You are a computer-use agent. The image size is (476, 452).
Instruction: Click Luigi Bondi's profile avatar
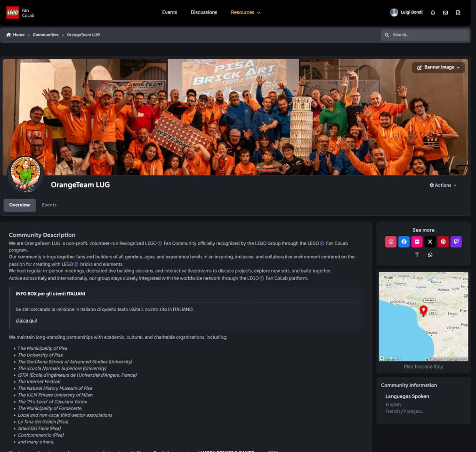394,12
